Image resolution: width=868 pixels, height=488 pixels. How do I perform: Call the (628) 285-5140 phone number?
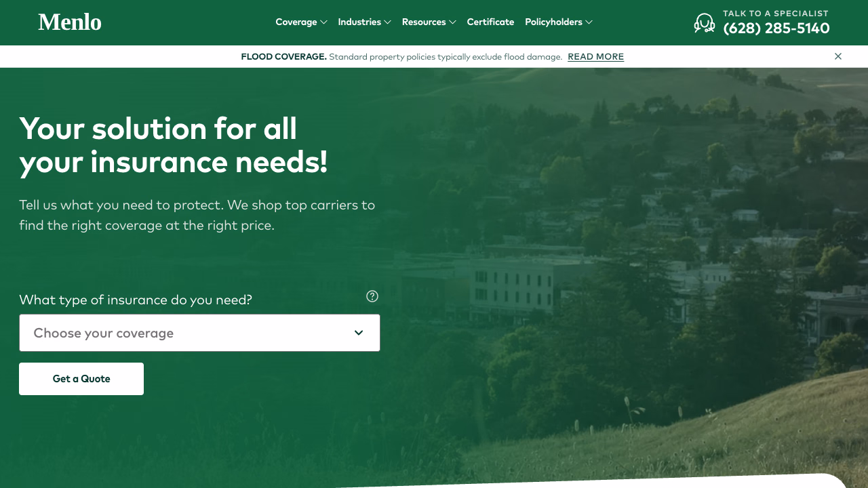click(x=776, y=28)
